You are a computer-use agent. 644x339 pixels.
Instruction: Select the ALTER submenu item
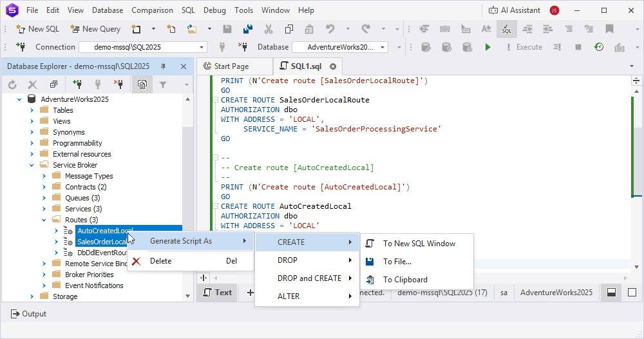pyautogui.click(x=307, y=296)
